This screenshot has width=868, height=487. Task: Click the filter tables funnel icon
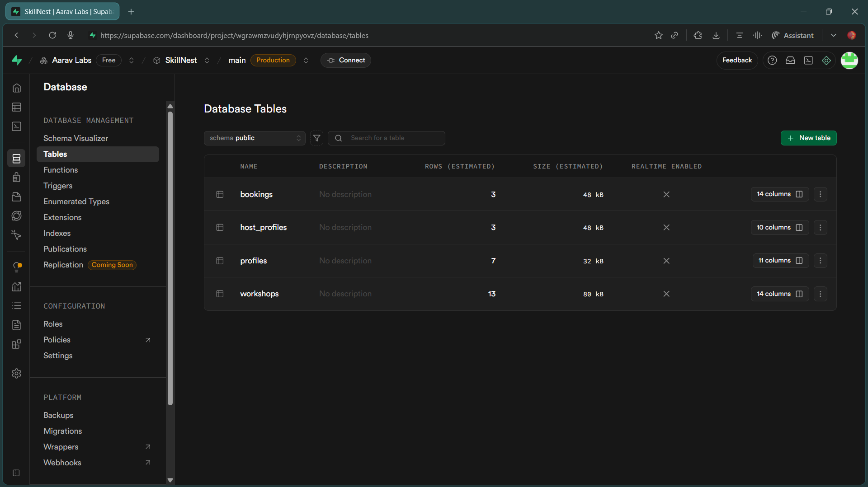317,138
